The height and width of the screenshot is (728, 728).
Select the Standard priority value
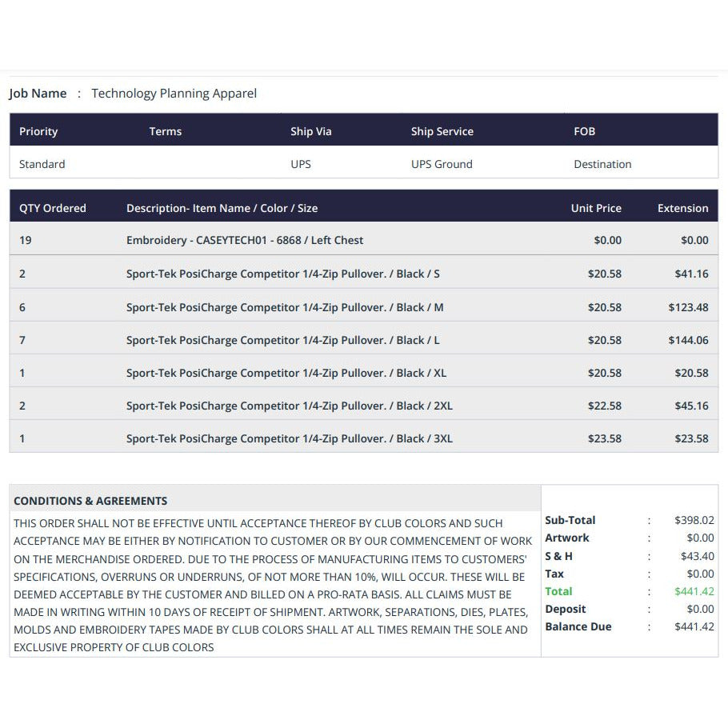pyautogui.click(x=42, y=164)
